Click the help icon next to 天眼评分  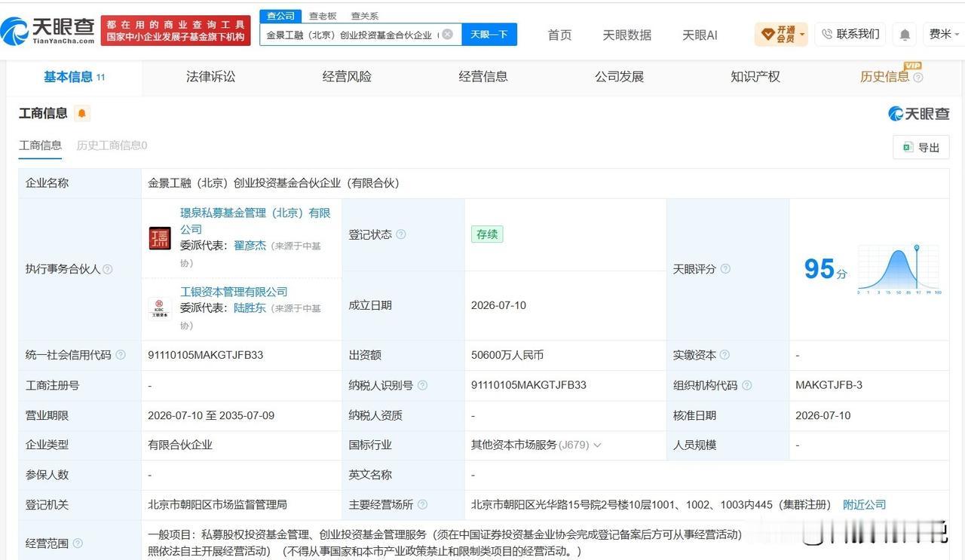[725, 269]
